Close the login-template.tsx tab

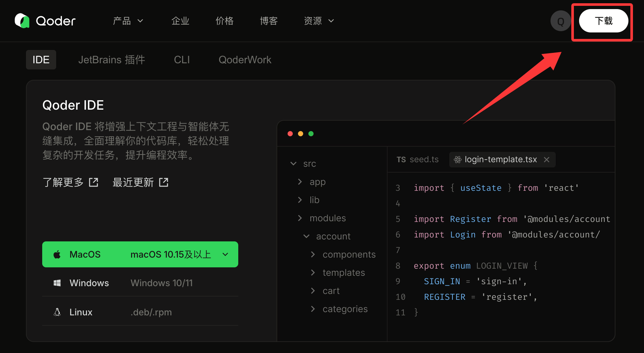[547, 160]
